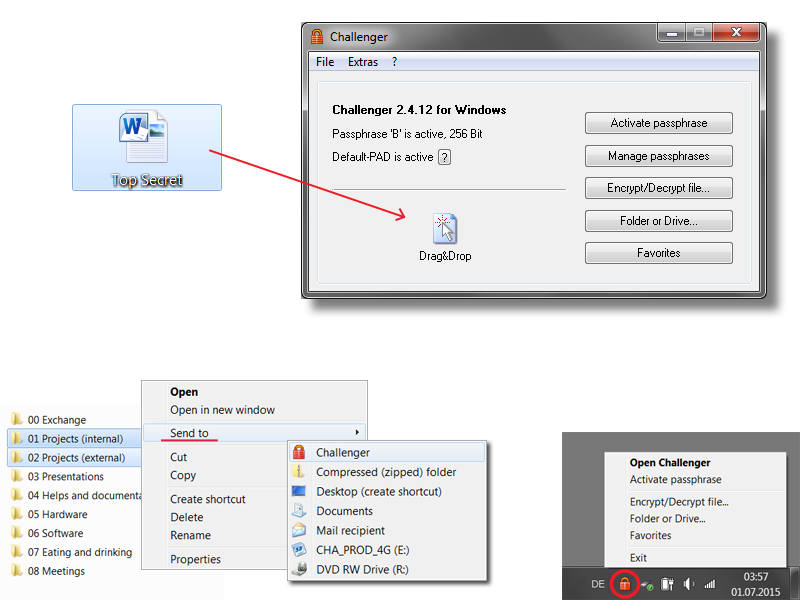Open the File menu

pos(325,62)
